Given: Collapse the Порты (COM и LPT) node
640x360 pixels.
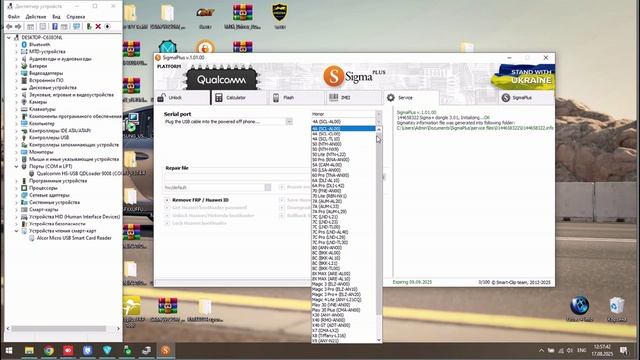Looking at the screenshot, I should tap(16, 167).
